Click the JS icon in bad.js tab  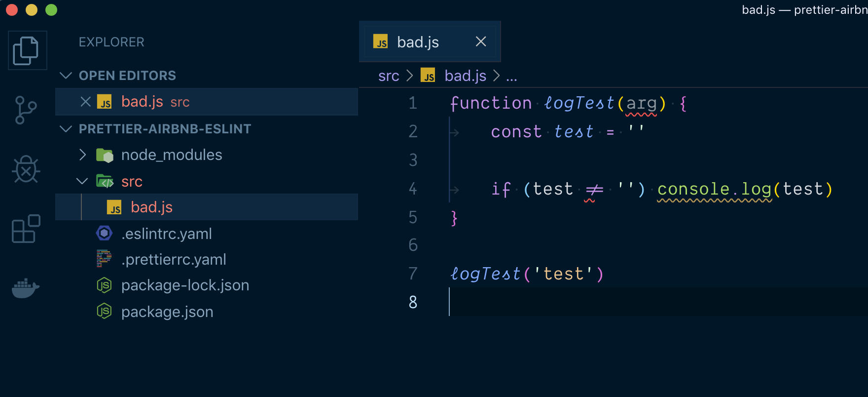pyautogui.click(x=381, y=41)
